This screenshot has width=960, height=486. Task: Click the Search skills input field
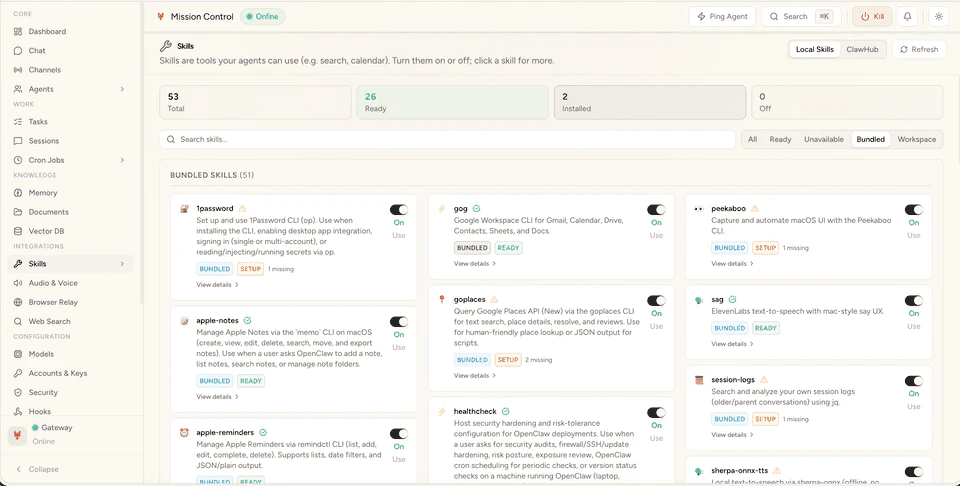tap(447, 140)
